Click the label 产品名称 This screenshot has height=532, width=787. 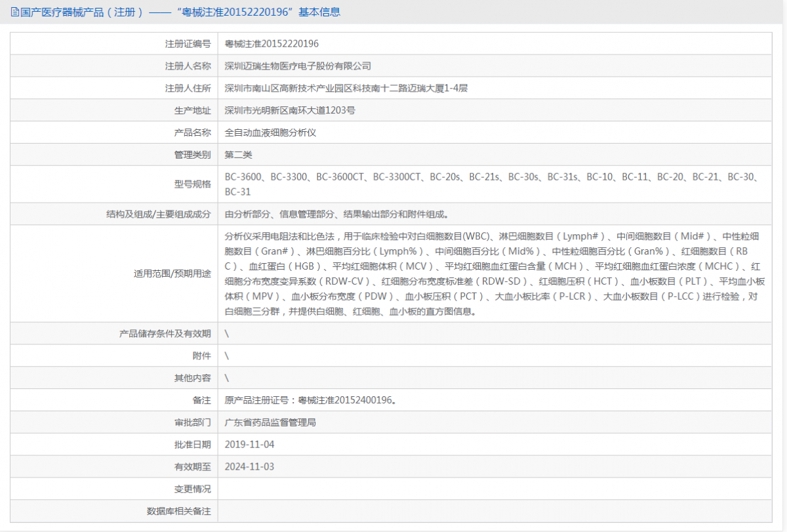coord(193,133)
